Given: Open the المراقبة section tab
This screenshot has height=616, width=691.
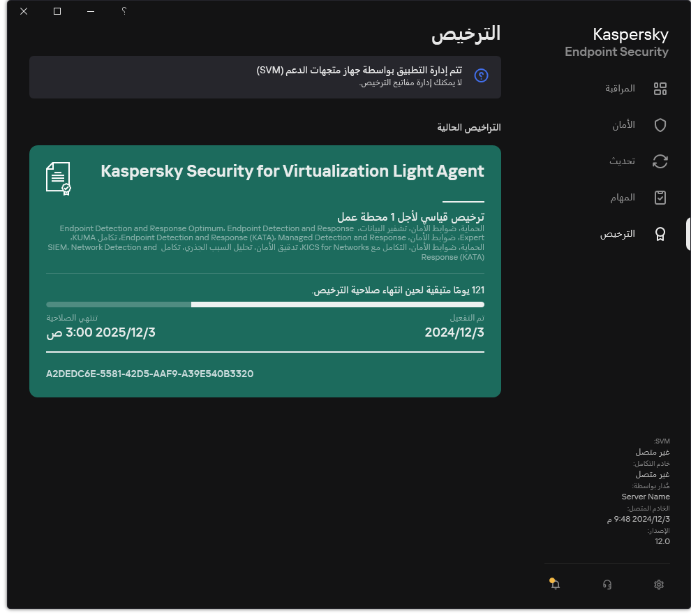Looking at the screenshot, I should (x=621, y=89).
